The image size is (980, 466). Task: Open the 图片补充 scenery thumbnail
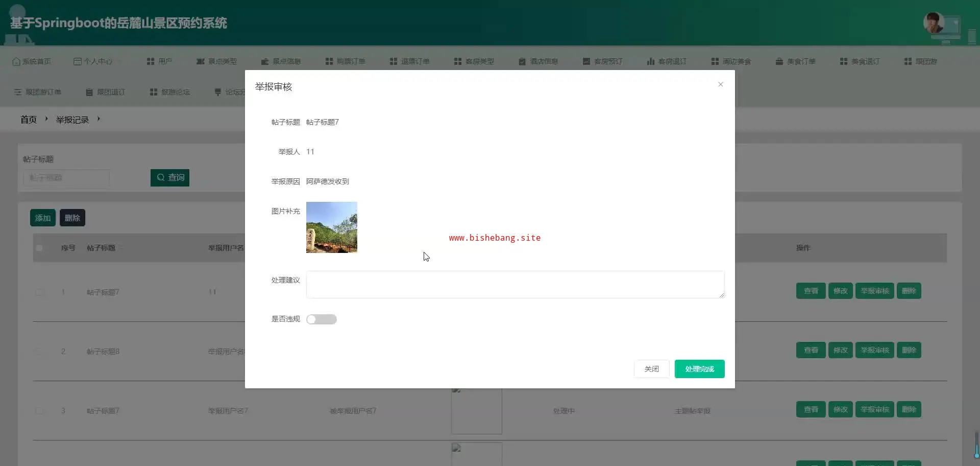click(x=332, y=227)
